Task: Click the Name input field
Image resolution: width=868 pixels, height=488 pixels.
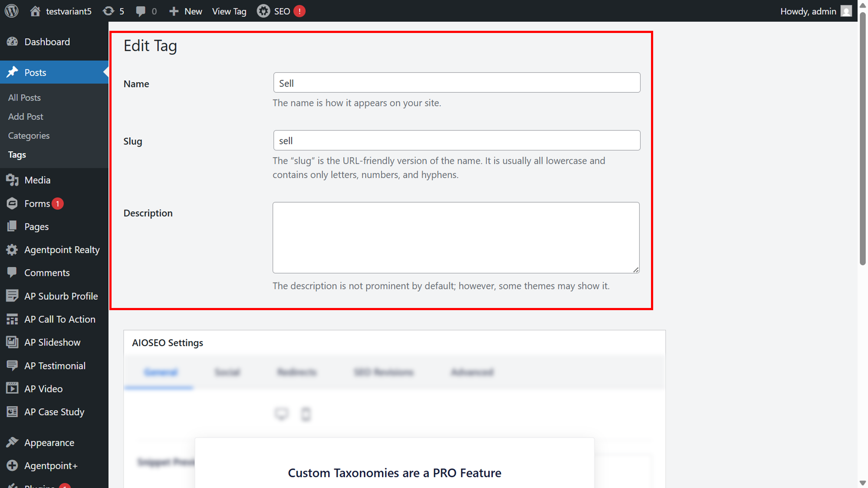Action: click(457, 82)
